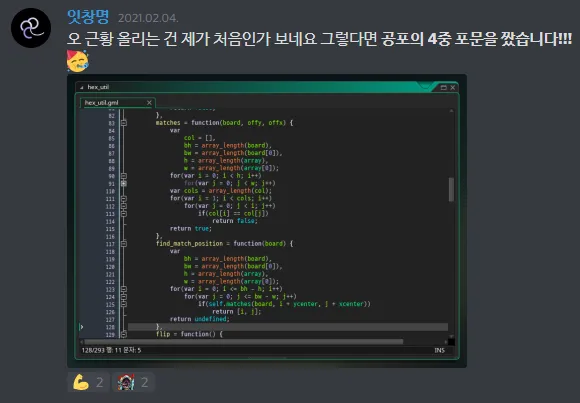Click the word matches on line 83
The image size is (580, 403).
point(168,122)
